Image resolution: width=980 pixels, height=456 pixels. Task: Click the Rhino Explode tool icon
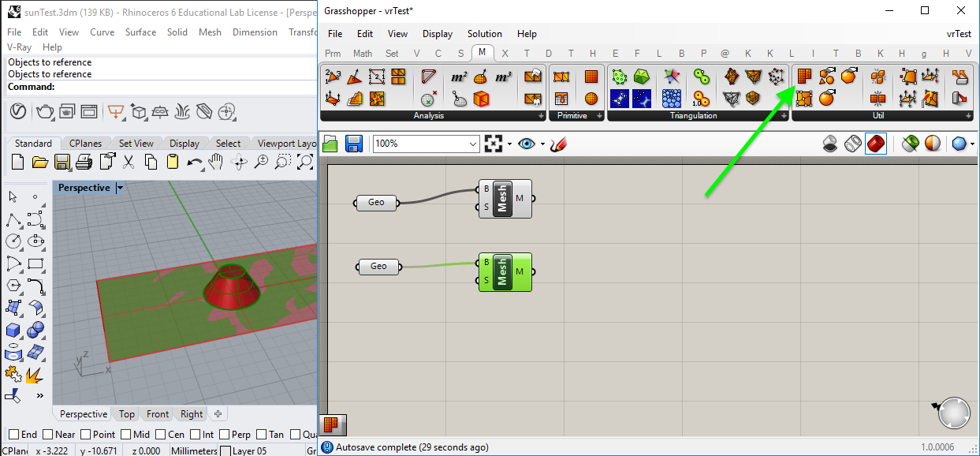click(35, 374)
